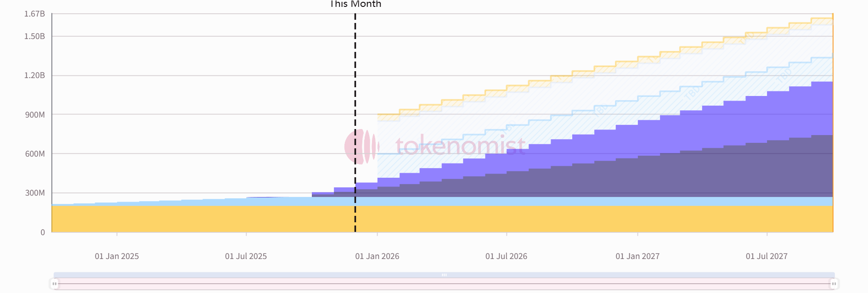The image size is (868, 293).
Task: Click the 01 Jan 2025 axis label
Action: [117, 256]
